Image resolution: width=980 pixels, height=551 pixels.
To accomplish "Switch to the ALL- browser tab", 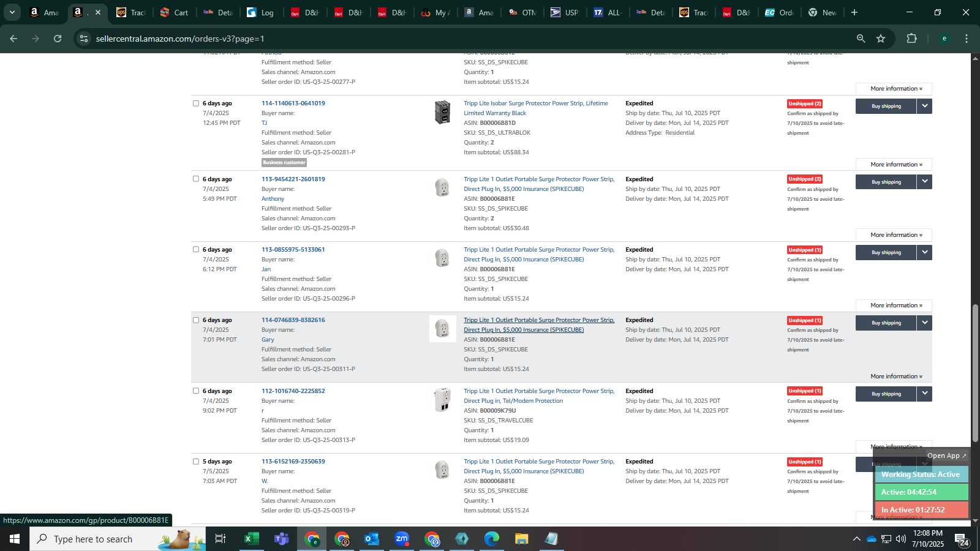I will point(607,12).
